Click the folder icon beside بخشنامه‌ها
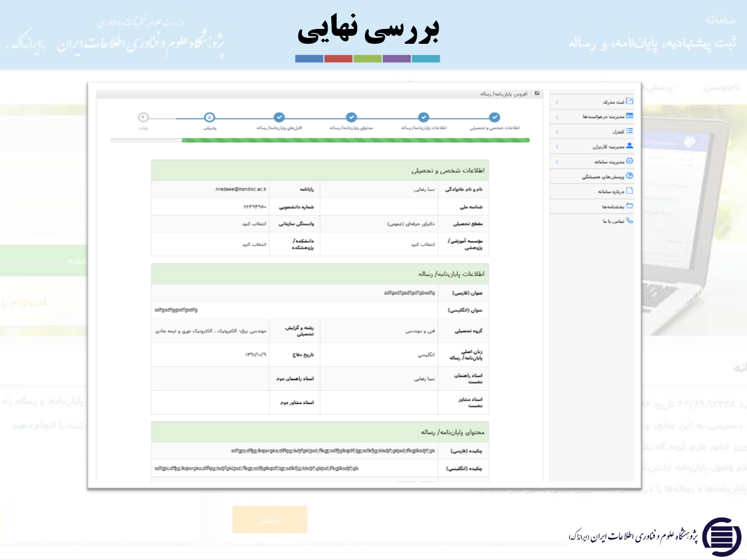Screen dimensions: 747x560 [629, 206]
